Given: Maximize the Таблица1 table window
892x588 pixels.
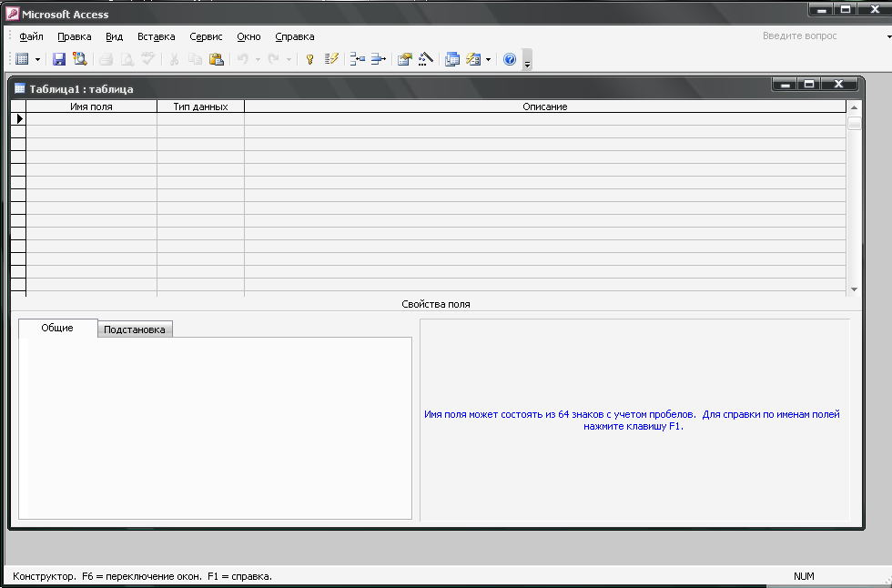Looking at the screenshot, I should (810, 84).
